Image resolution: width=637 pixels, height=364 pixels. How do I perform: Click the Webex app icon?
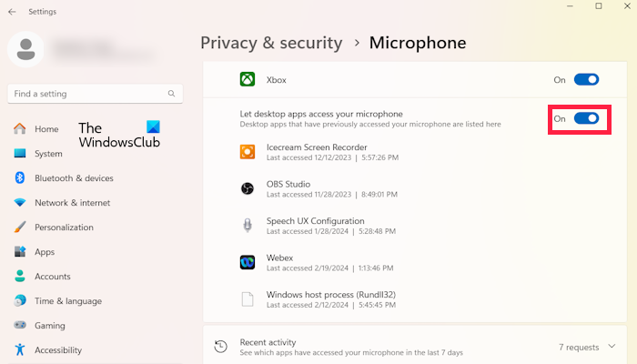point(247,262)
